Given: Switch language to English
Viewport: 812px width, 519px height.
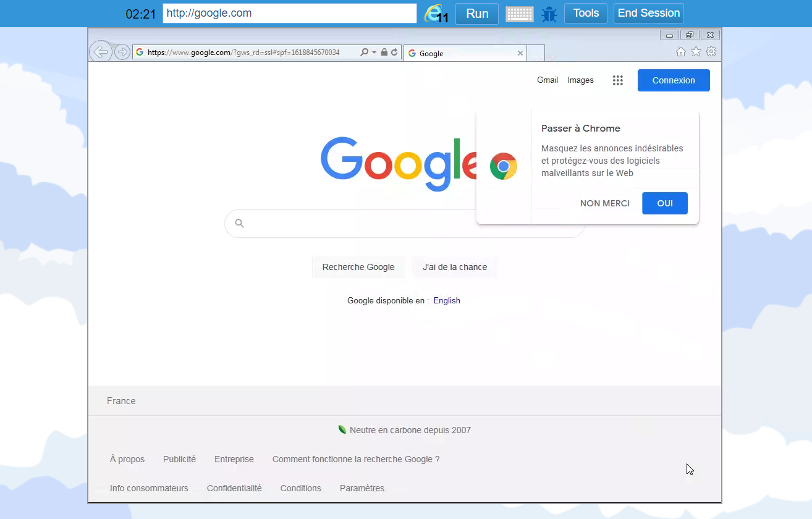Looking at the screenshot, I should tap(447, 301).
